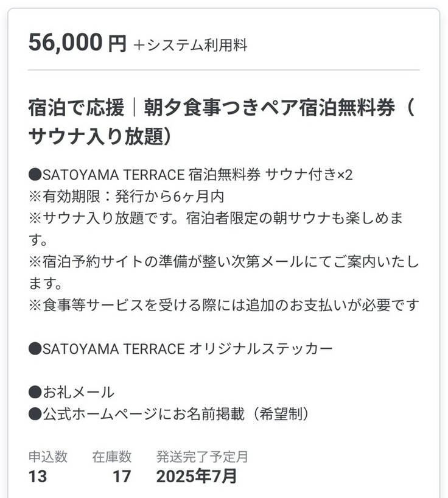
Task: Click the 2025年7月 delivery date
Action: 196,476
